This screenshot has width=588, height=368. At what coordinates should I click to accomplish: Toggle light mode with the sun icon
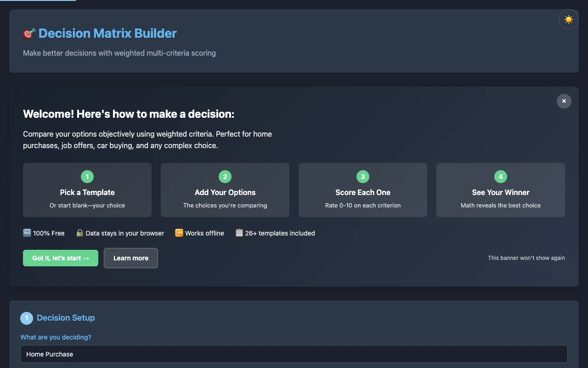(x=568, y=19)
